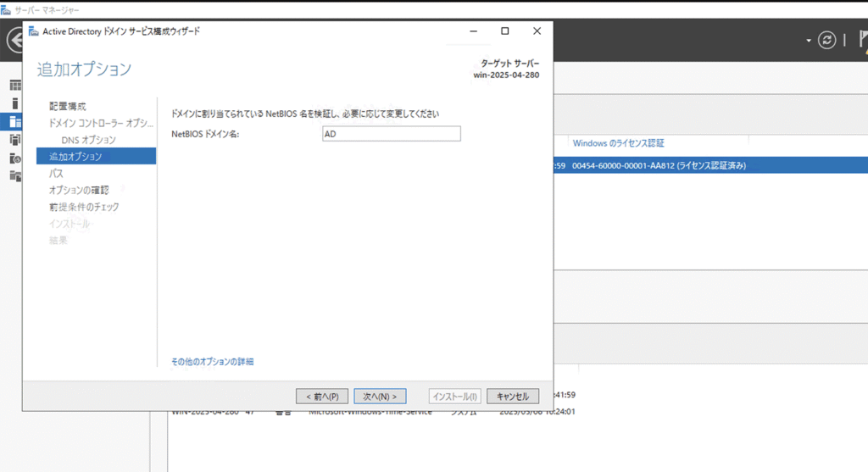
Task: Open the notifications flag icon in Server Manager
Action: pyautogui.click(x=863, y=41)
